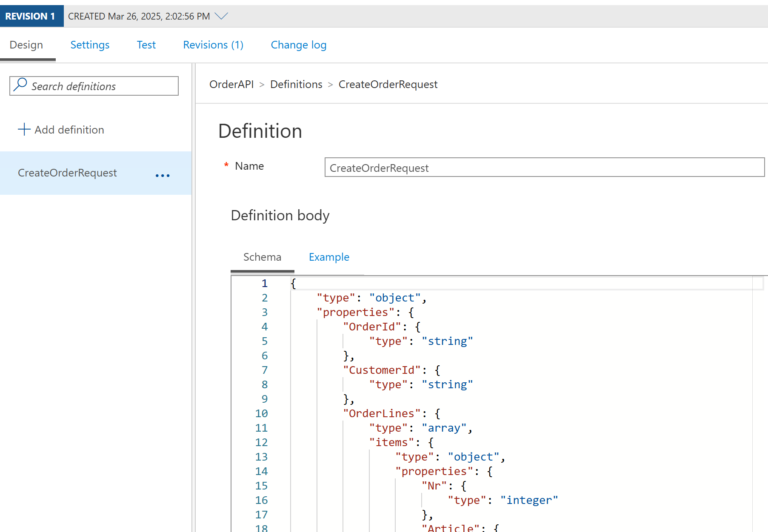
Task: Click the "string" value on line 5
Action: [x=447, y=341]
